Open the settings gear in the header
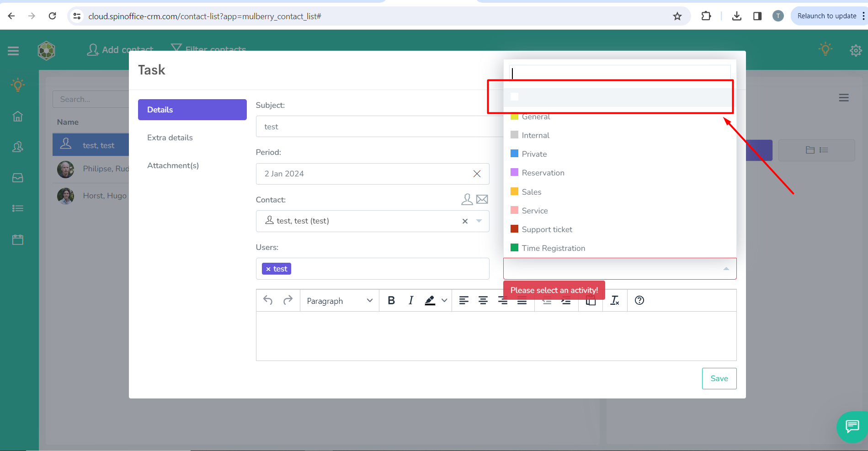868x451 pixels. [x=856, y=50]
